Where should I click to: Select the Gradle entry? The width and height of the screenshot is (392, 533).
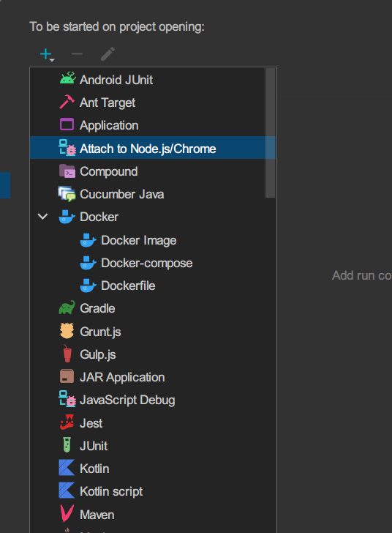(97, 309)
